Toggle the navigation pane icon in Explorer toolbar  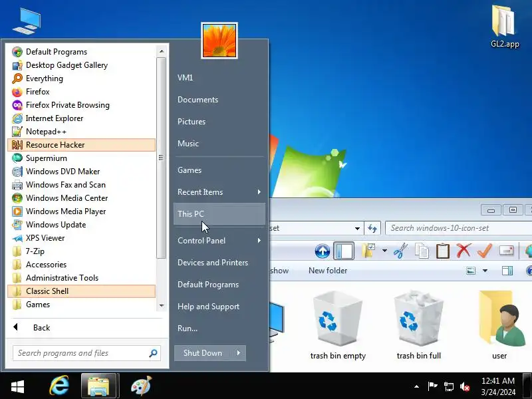(x=343, y=251)
